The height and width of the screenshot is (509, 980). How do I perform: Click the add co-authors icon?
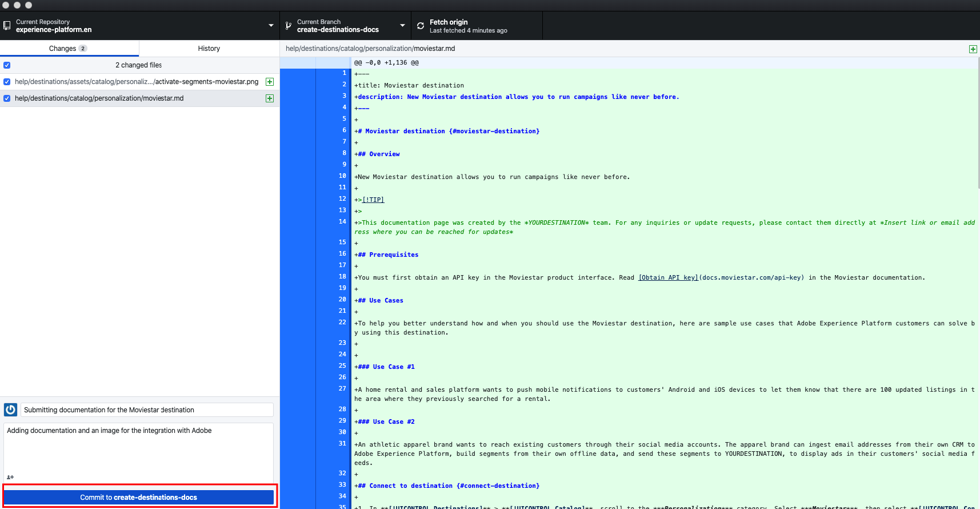tap(10, 477)
